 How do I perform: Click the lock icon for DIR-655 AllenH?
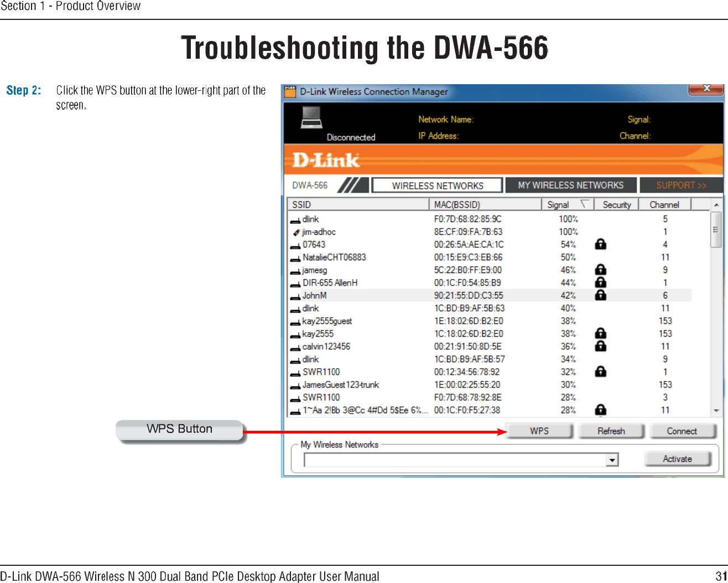600,282
